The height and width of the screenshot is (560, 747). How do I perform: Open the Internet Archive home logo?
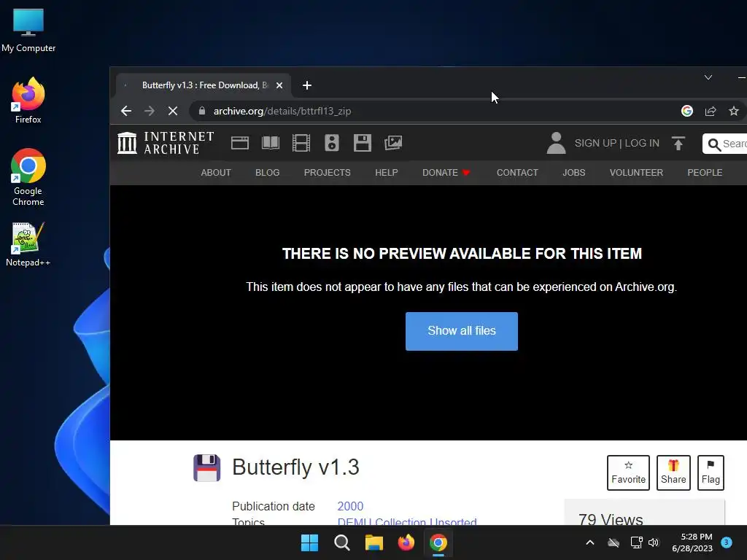(166, 143)
